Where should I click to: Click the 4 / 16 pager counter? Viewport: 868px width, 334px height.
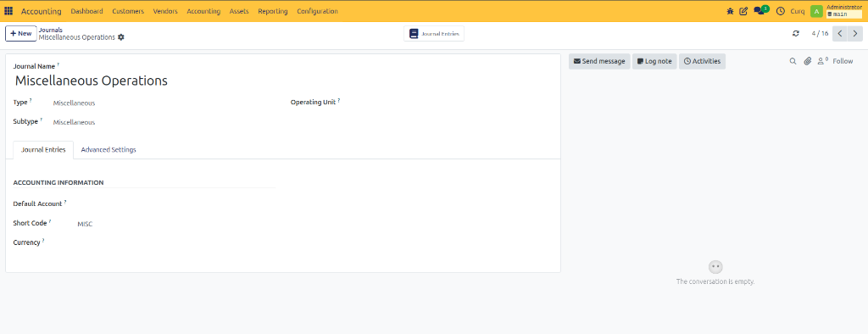click(820, 33)
